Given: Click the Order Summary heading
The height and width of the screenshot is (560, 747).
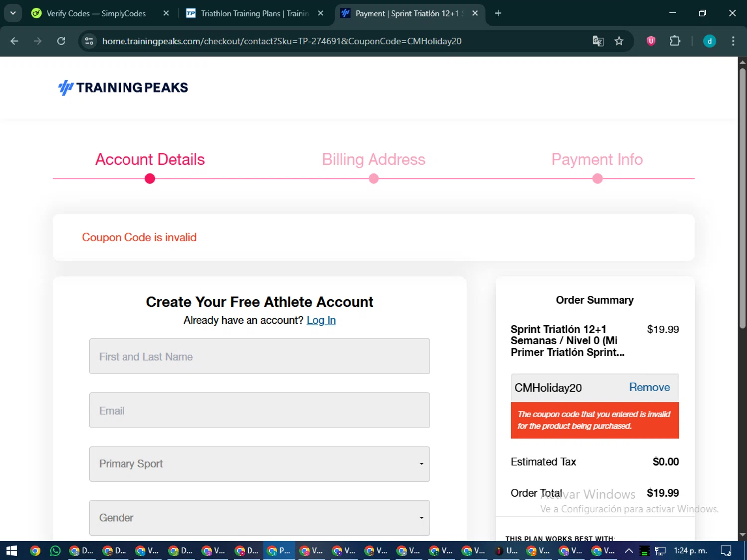Looking at the screenshot, I should 595,300.
